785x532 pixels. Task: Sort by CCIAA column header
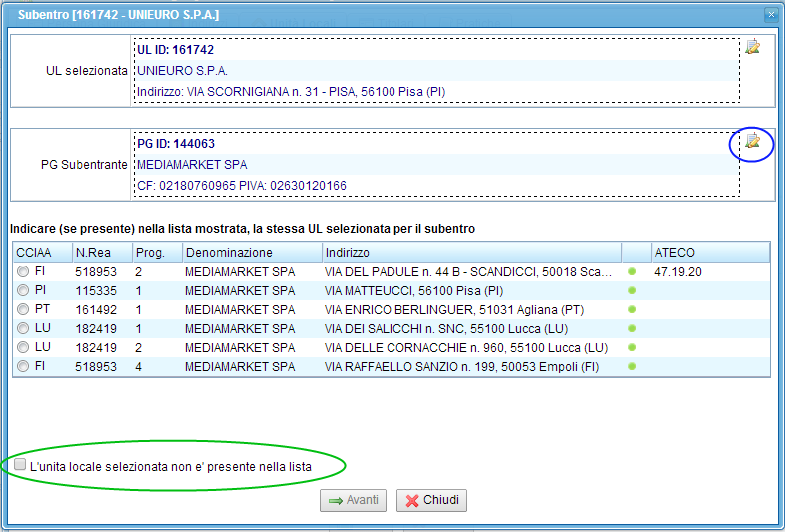coord(43,253)
